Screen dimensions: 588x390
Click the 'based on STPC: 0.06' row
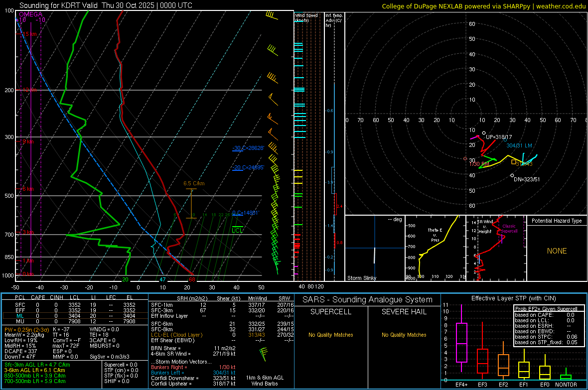click(x=546, y=337)
